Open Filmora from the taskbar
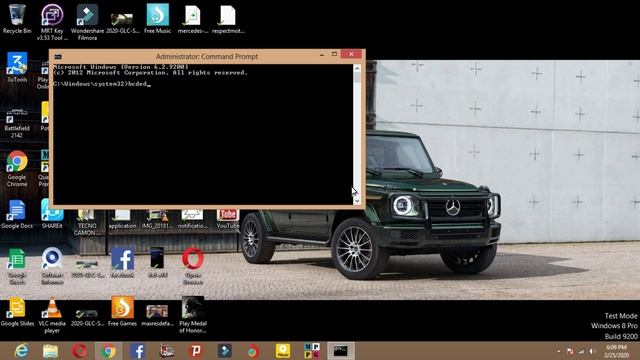This screenshot has height=360, width=640. [224, 351]
